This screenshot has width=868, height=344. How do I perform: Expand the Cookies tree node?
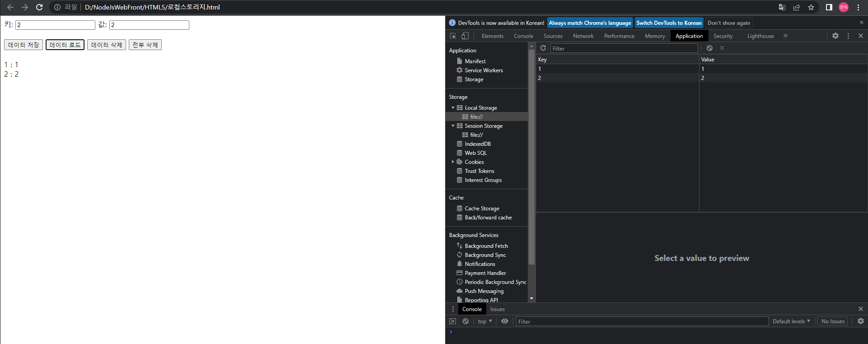(x=453, y=162)
